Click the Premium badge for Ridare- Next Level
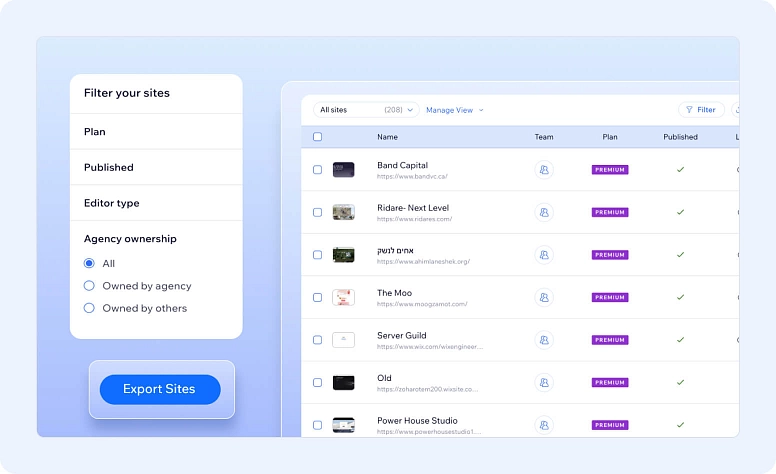This screenshot has height=474, width=776. point(610,212)
